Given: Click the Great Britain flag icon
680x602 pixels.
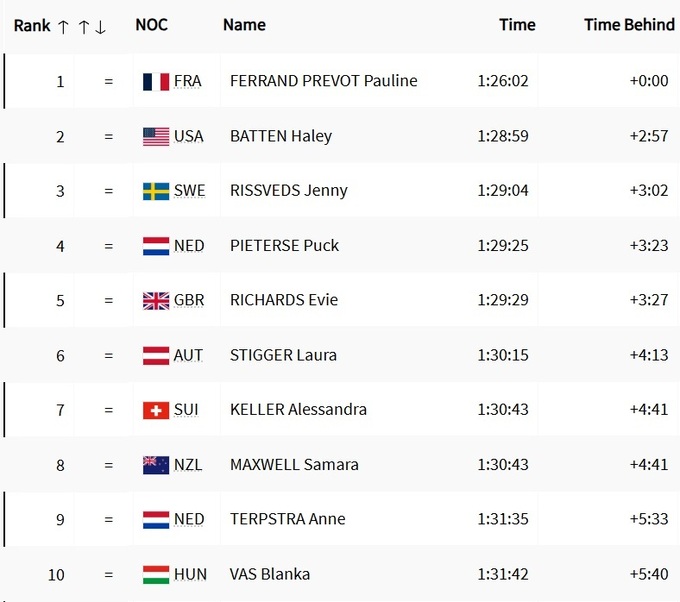Looking at the screenshot, I should (156, 300).
